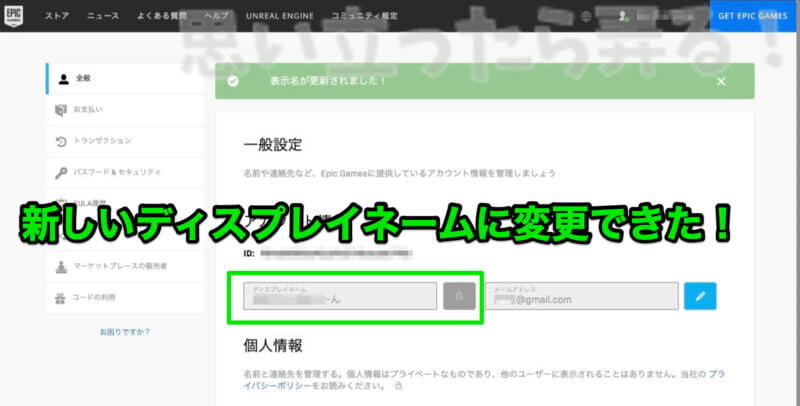This screenshot has height=406, width=800.
Task: Open the コードの利用 section
Action: tap(125, 298)
